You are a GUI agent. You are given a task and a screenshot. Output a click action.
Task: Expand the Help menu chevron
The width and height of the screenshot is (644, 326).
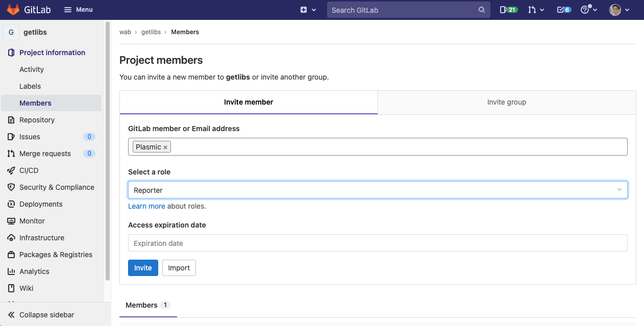click(595, 10)
